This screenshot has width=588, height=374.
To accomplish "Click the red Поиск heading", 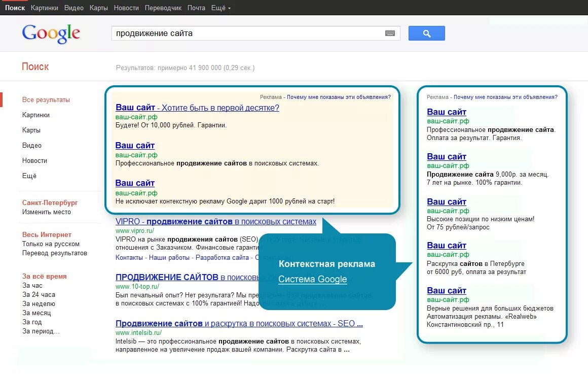I will (x=35, y=67).
